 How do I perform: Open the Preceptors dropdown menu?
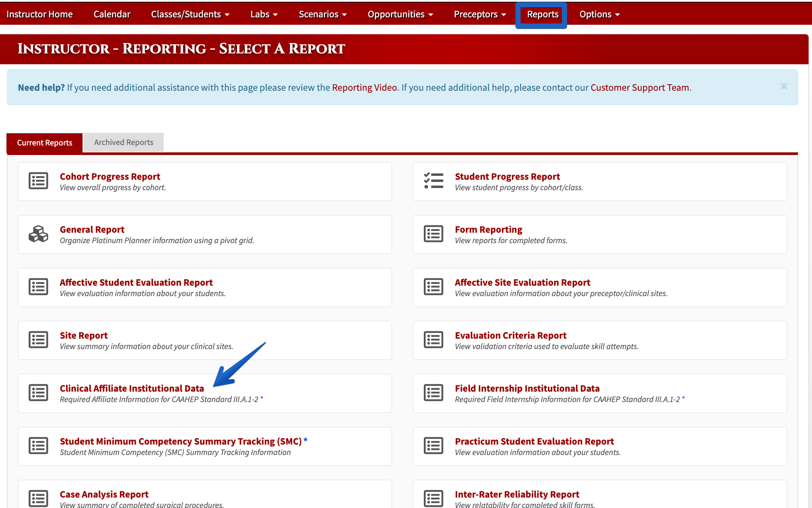(480, 14)
